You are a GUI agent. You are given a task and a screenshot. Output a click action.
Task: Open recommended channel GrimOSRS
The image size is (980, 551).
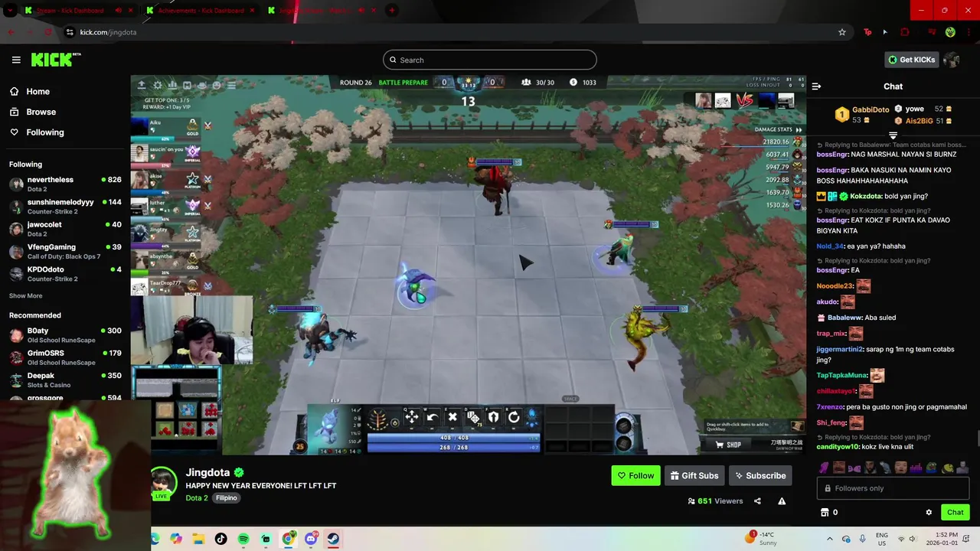(65, 357)
